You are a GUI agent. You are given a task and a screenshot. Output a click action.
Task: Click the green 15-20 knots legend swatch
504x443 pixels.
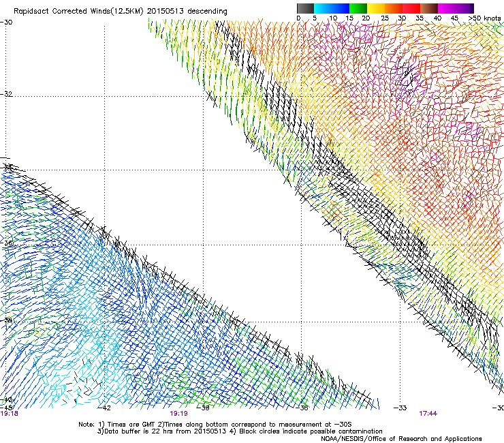point(358,8)
